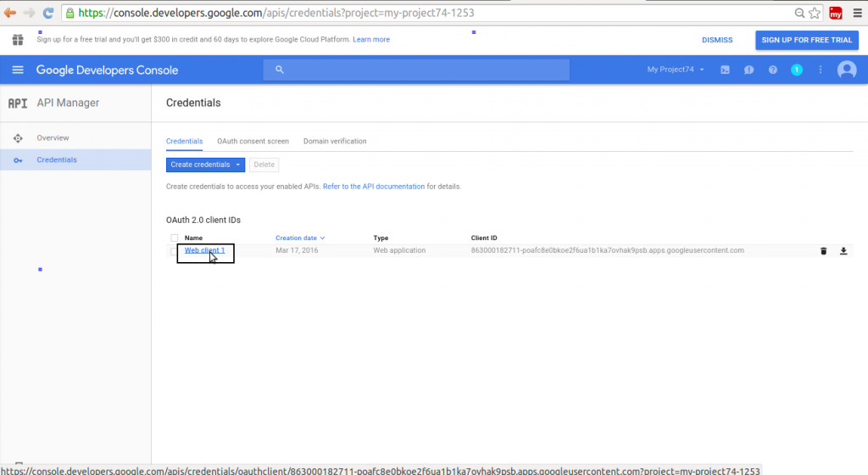Tick the select-all checkbox in table header
The height and width of the screenshot is (475, 868).
pyautogui.click(x=174, y=238)
